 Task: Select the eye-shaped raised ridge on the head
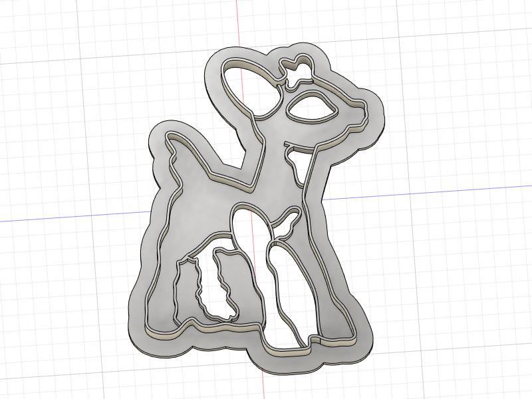312,107
